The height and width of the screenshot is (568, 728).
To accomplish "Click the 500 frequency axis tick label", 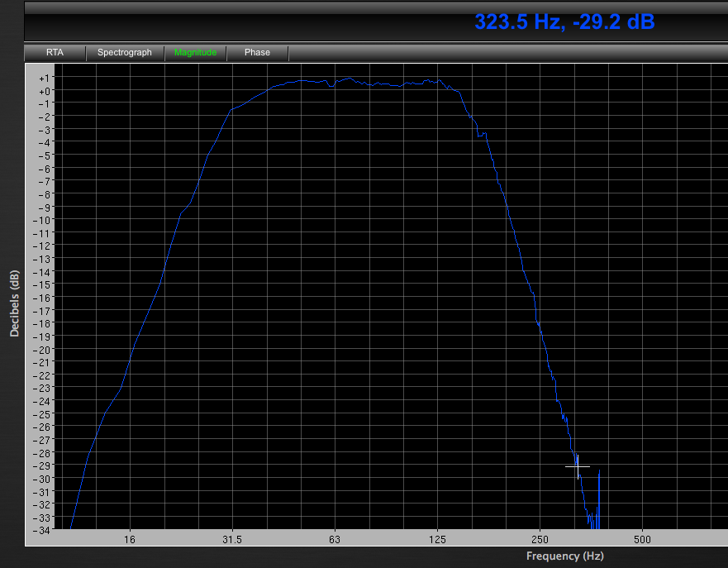I will [x=642, y=540].
